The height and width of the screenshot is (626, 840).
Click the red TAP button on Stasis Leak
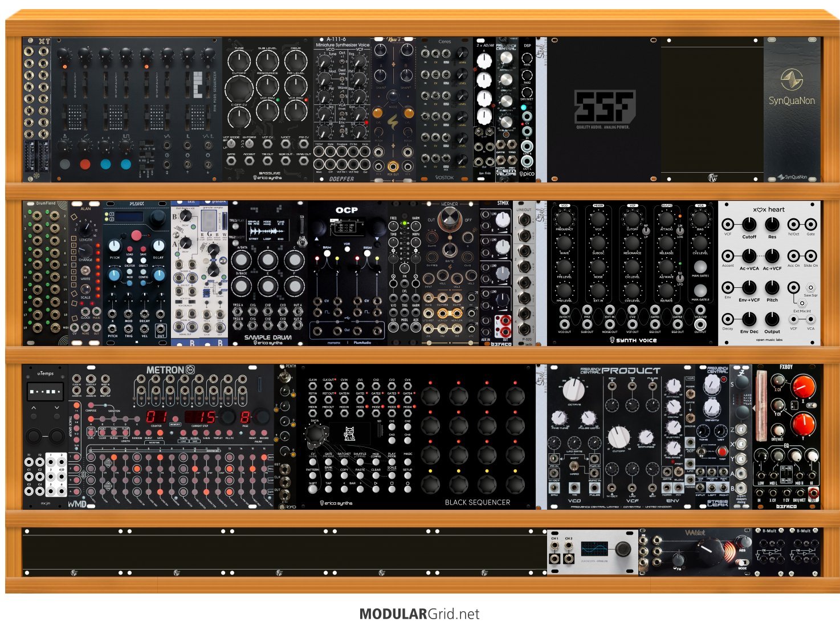[722, 452]
